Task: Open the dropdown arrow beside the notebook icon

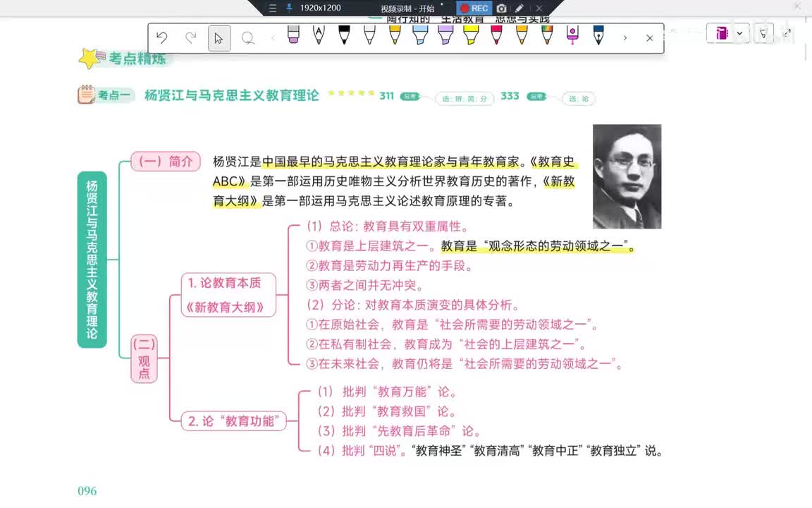Action: point(739,33)
